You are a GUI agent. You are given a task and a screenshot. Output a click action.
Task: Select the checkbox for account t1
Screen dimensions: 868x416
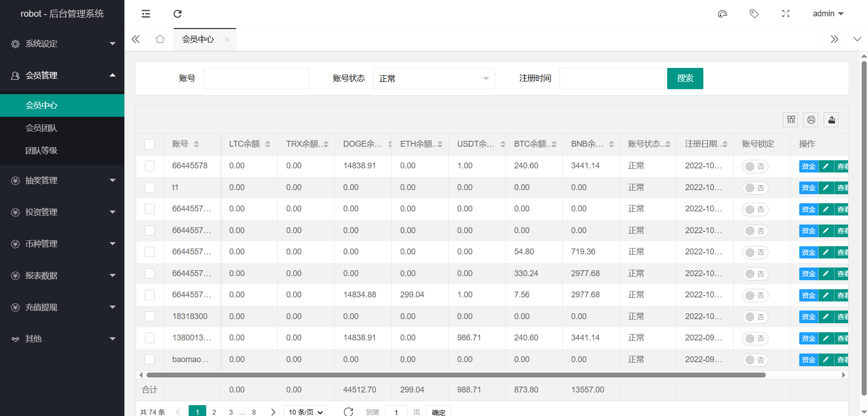(150, 187)
